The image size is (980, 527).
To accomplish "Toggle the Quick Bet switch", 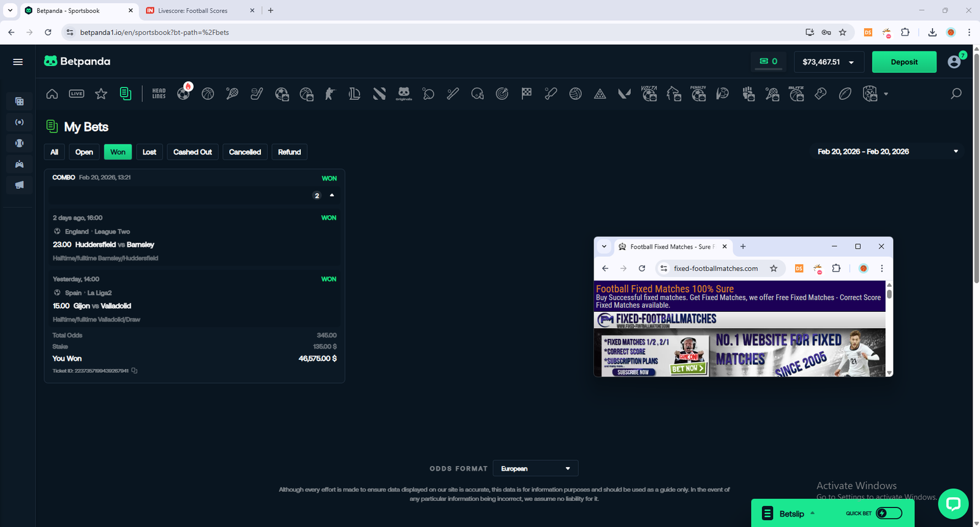I will click(x=889, y=514).
